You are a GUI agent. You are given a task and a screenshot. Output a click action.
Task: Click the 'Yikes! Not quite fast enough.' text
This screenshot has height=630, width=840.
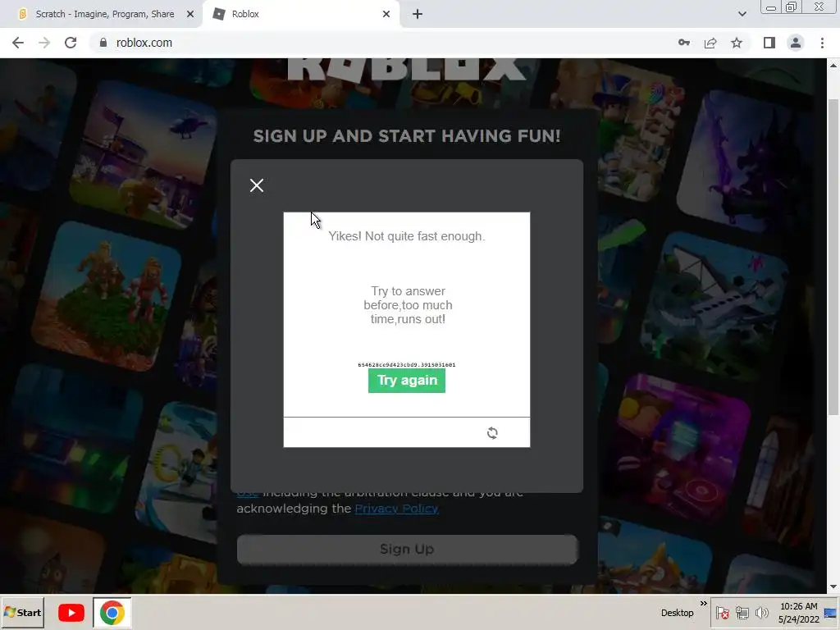(x=407, y=236)
